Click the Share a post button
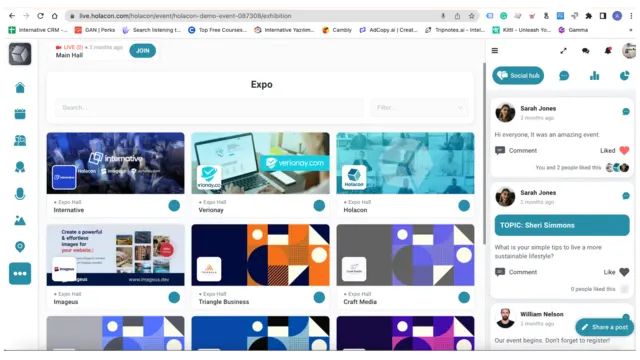Screen dimensions: 640x360 pyautogui.click(x=605, y=327)
